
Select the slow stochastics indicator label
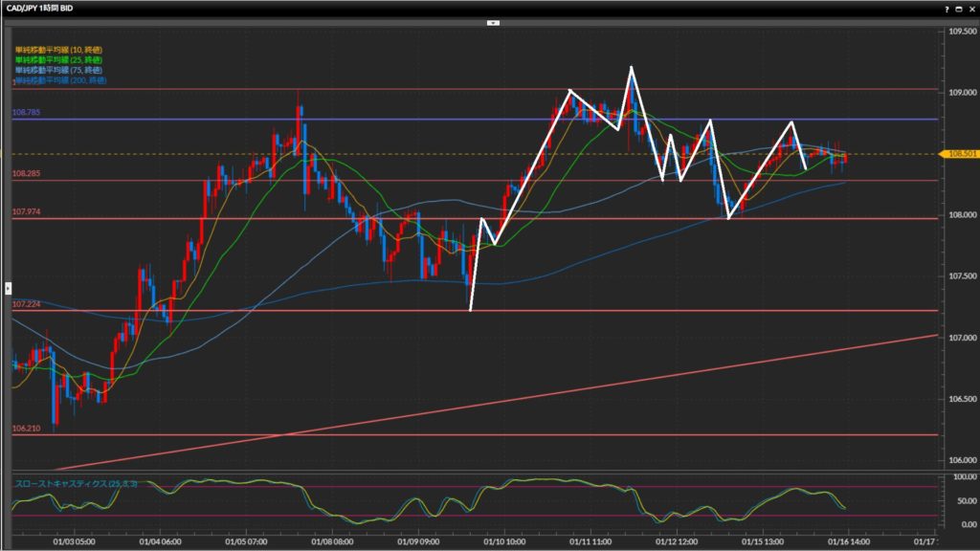75,484
